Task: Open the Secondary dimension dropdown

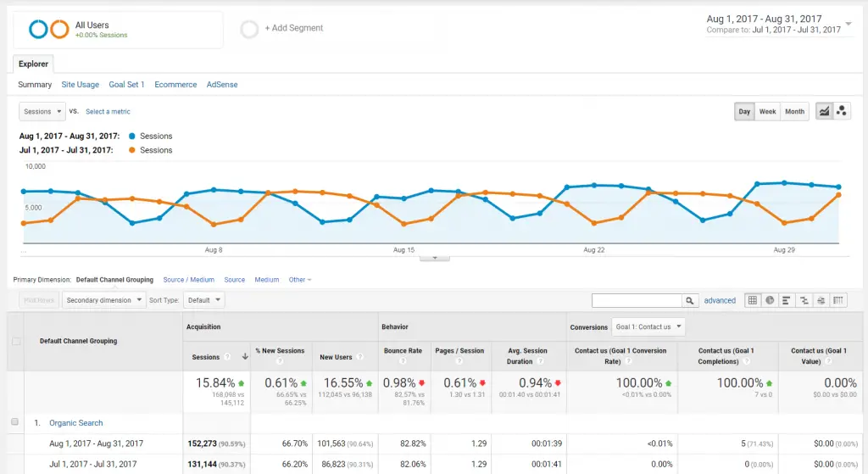Action: pos(103,300)
